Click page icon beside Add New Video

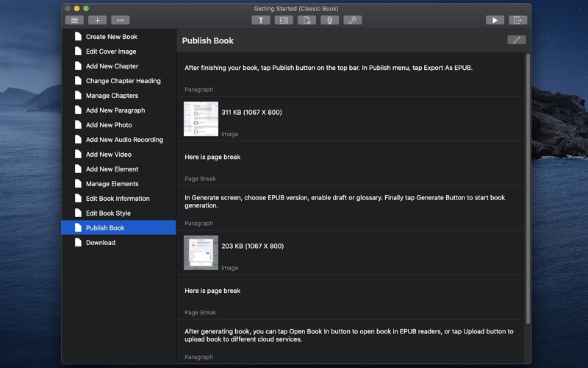tap(78, 154)
